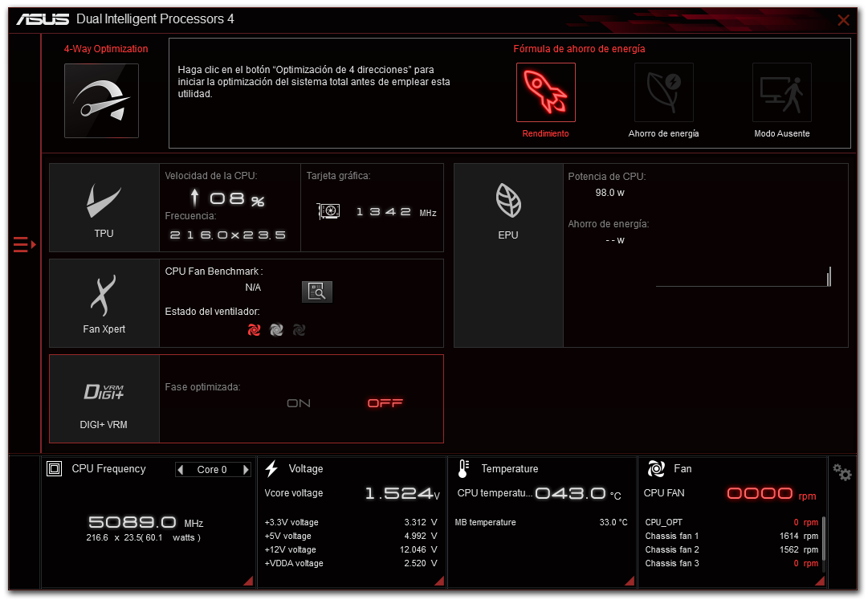Click the Rendimiento label
Viewport: 868px width, 600px height.
[x=546, y=133]
